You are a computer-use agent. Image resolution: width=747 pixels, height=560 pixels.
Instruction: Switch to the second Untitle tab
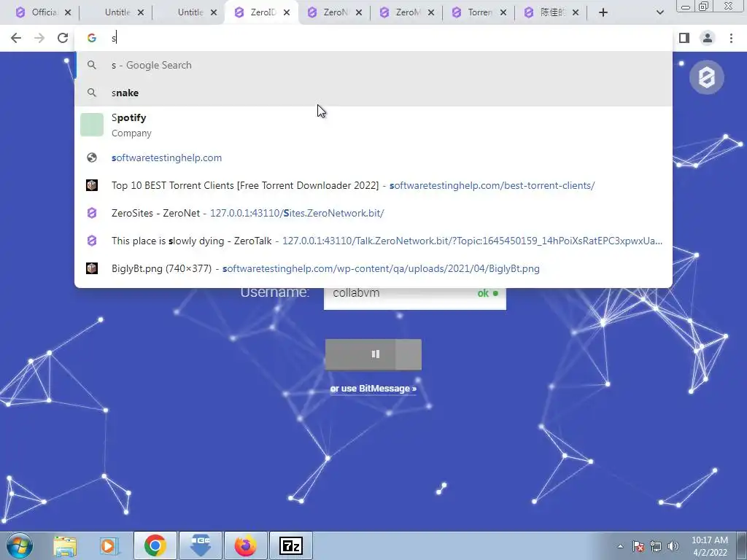point(190,12)
